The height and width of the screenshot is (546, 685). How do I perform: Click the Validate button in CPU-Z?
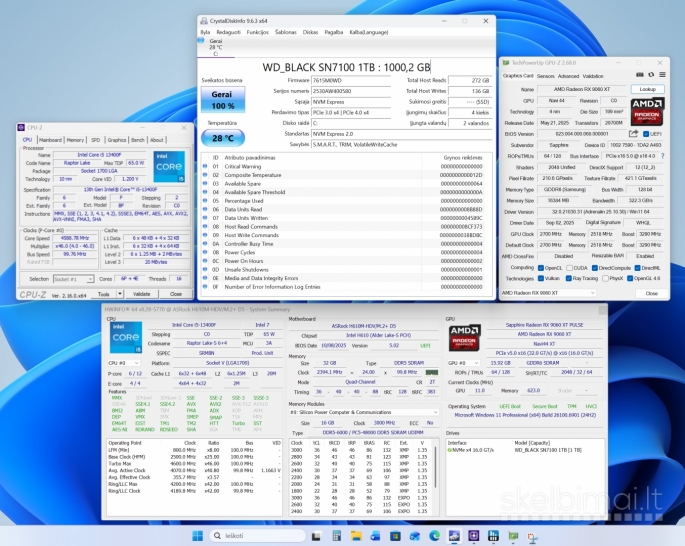click(141, 294)
